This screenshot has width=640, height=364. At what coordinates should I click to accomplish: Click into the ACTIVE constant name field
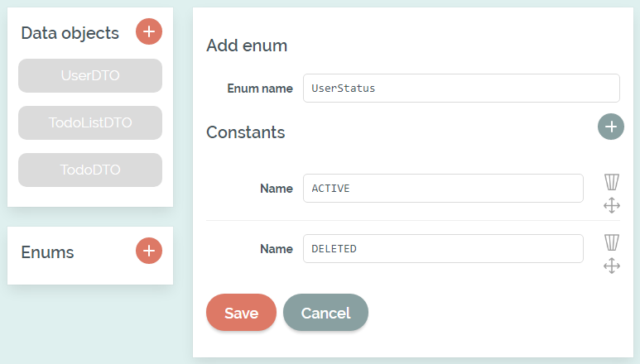(443, 189)
